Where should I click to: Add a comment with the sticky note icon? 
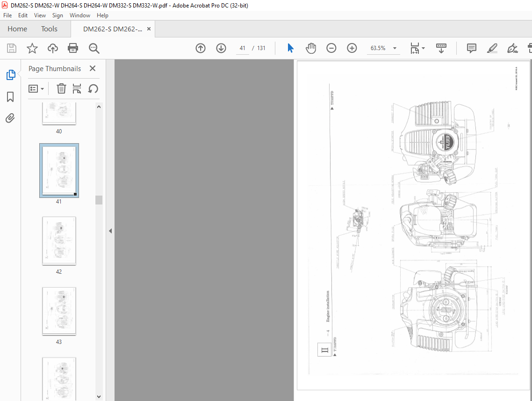472,48
